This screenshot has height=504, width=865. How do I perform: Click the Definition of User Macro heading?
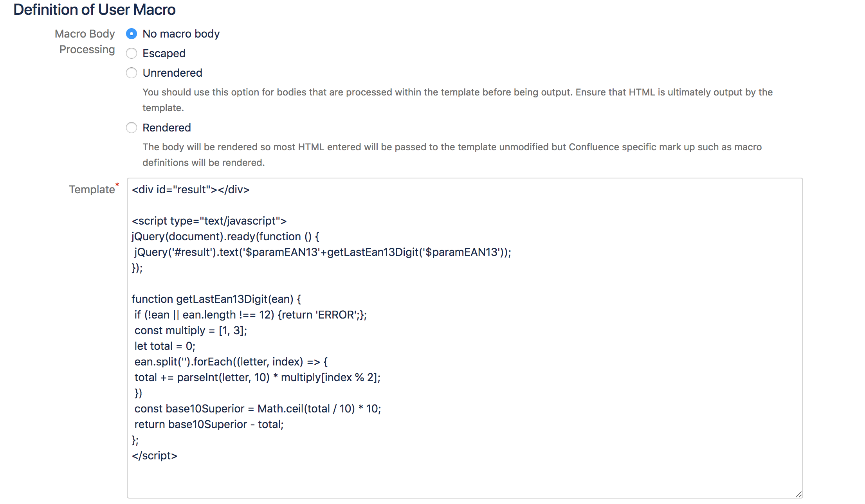(94, 9)
